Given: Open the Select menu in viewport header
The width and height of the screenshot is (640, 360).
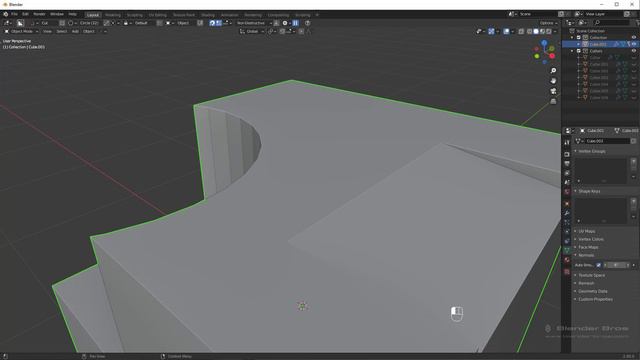Looking at the screenshot, I should [62, 31].
